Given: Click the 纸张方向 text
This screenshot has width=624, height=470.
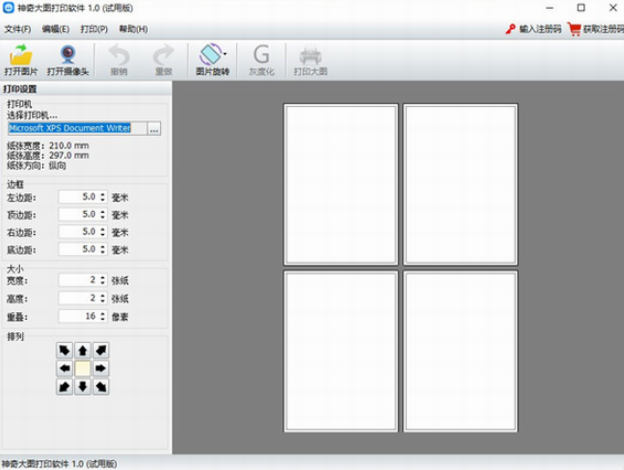Looking at the screenshot, I should click(36, 166).
